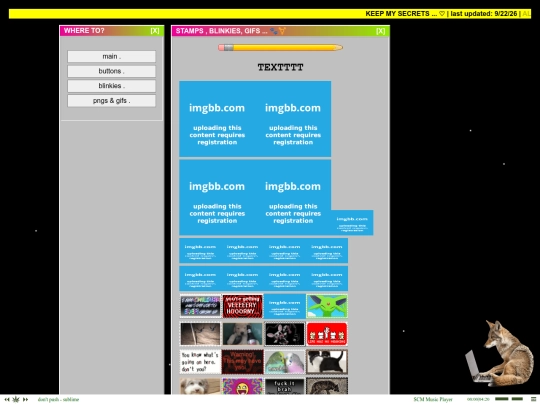Viewport: 540px width, 405px height.
Task: Skip to the next track
Action: click(25, 399)
